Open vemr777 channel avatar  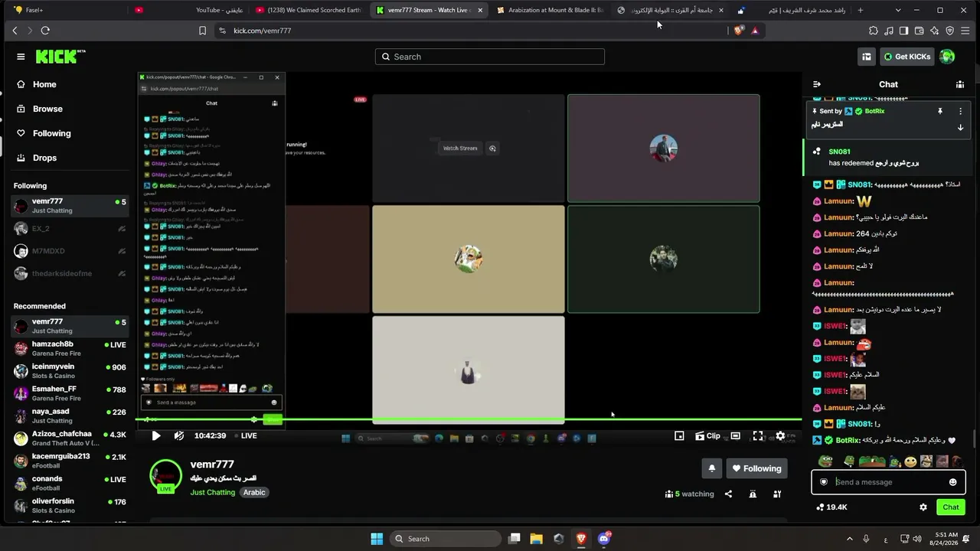coord(165,476)
